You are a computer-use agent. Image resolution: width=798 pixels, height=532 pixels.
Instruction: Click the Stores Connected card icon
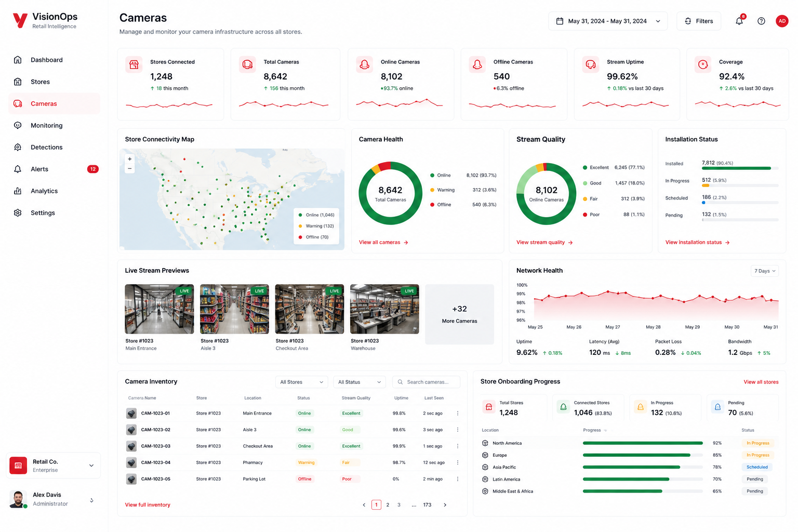pyautogui.click(x=134, y=64)
